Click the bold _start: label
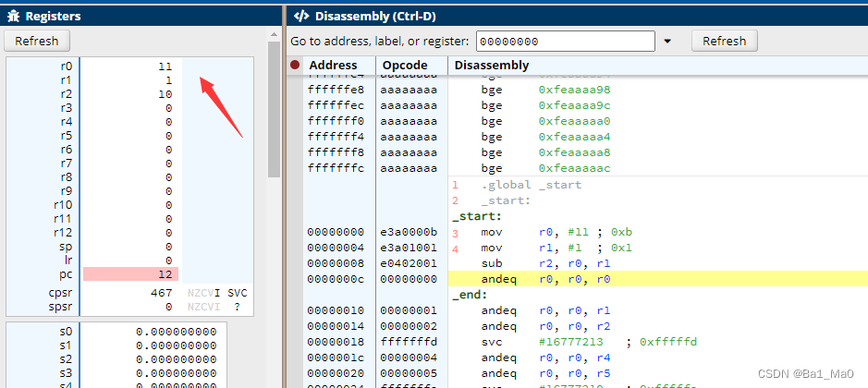This screenshot has height=388, width=868. coord(477,216)
